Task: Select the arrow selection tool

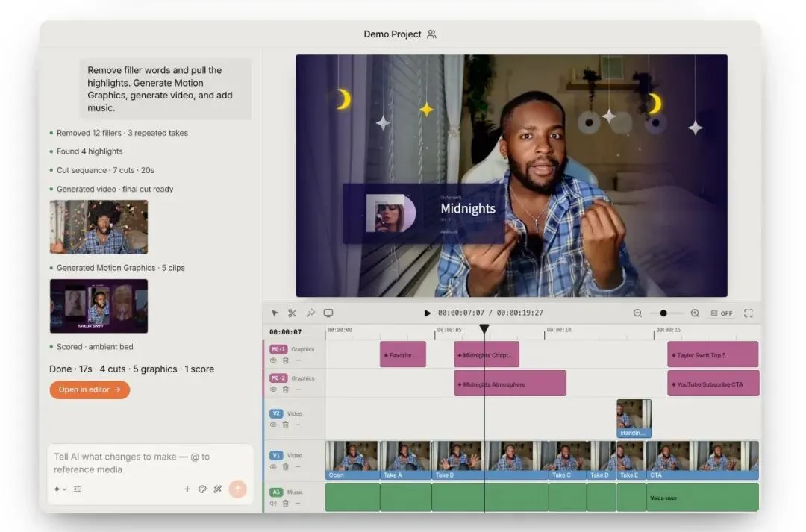Action: (275, 313)
